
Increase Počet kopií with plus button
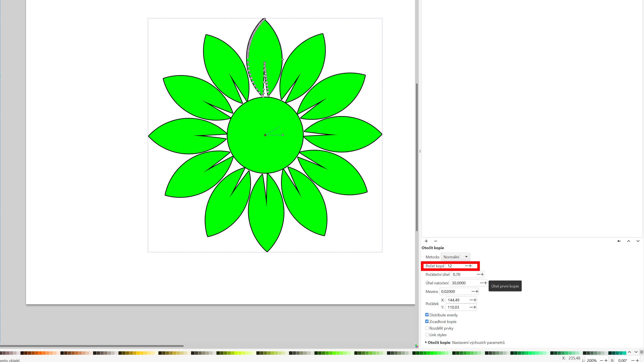click(471, 266)
